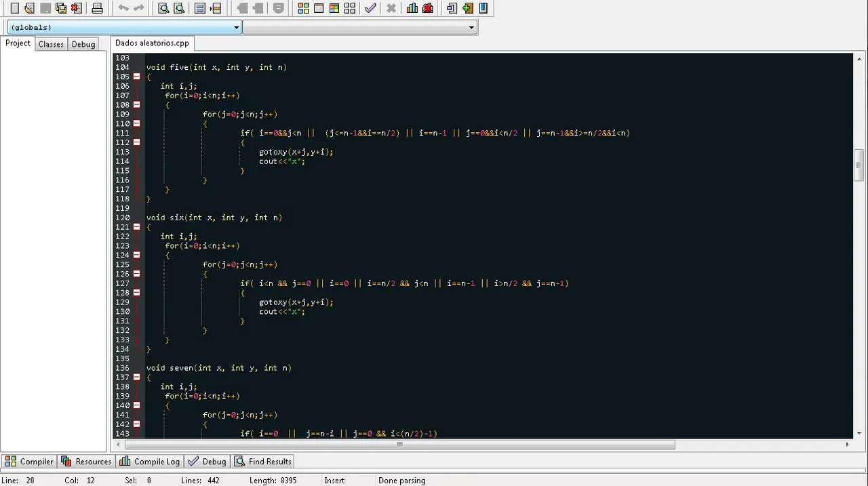Collapse the fold marker at line 112
Image resolution: width=868 pixels, height=486 pixels.
coord(136,142)
